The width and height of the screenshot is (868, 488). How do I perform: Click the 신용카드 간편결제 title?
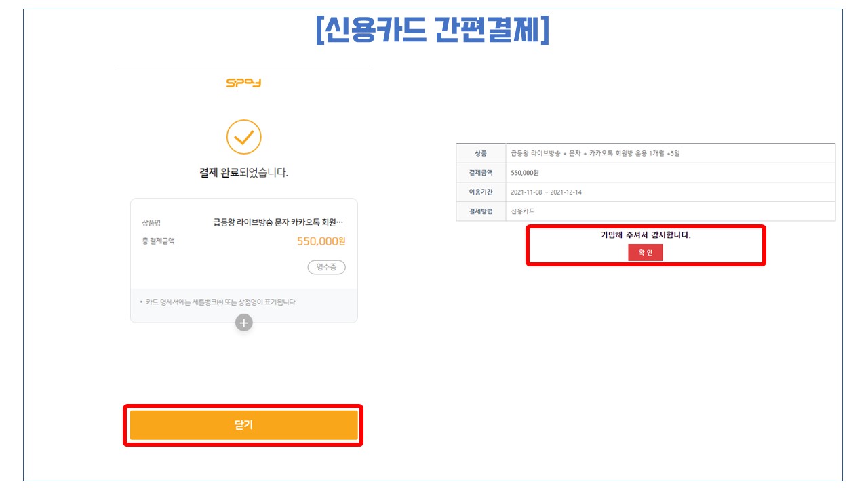pyautogui.click(x=433, y=29)
